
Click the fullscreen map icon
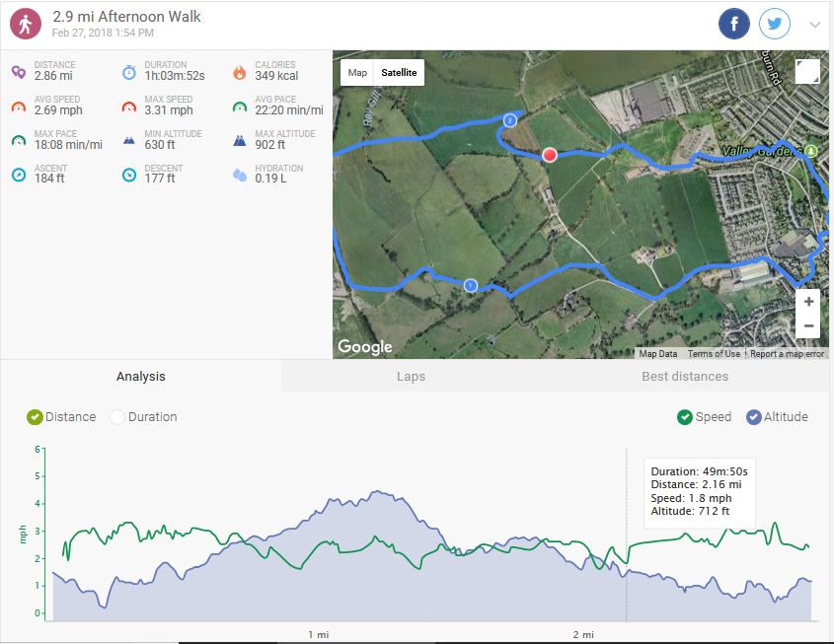click(806, 72)
